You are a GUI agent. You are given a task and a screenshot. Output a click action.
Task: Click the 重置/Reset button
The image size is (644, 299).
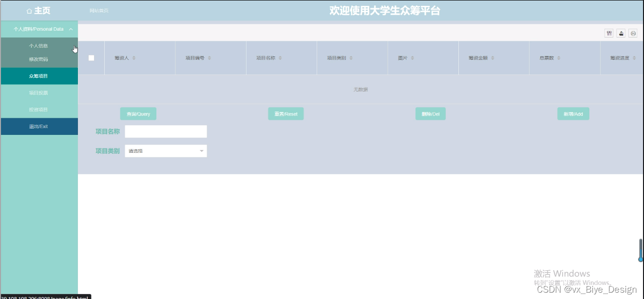(x=286, y=114)
